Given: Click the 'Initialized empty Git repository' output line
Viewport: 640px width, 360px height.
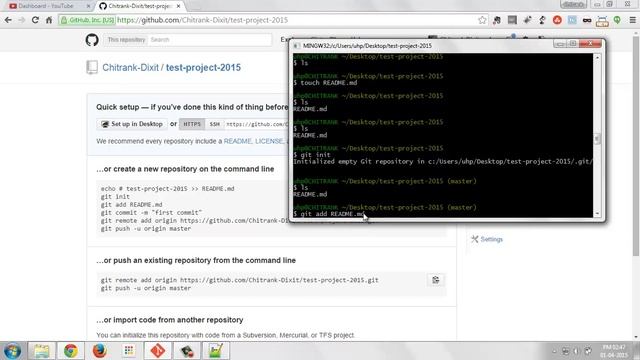Looking at the screenshot, I should coord(443,161).
